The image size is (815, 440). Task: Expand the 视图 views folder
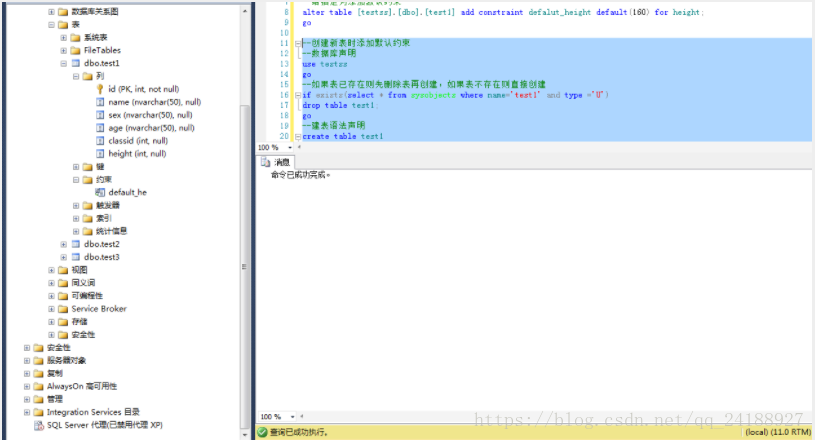(51, 270)
